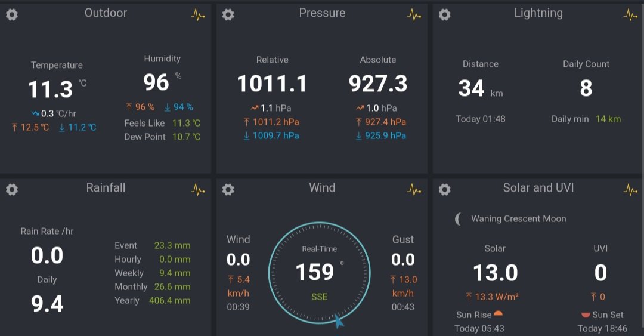Click the daily low temperature 11.2 °C
The image size is (644, 336).
pyautogui.click(x=78, y=127)
